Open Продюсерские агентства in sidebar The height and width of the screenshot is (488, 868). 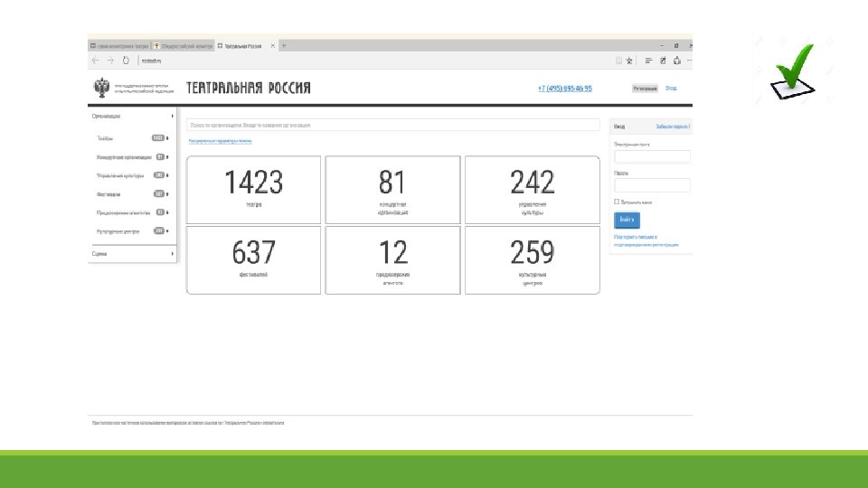pyautogui.click(x=124, y=212)
